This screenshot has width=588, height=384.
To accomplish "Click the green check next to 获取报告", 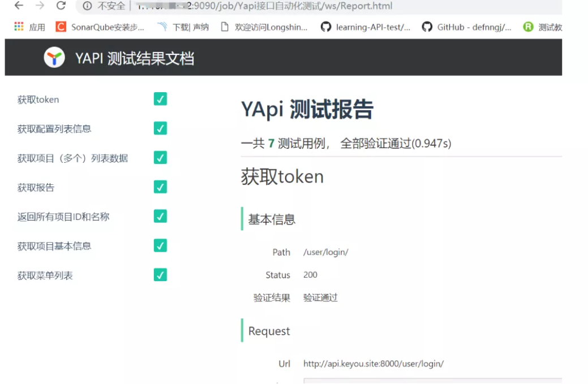I will tap(160, 187).
